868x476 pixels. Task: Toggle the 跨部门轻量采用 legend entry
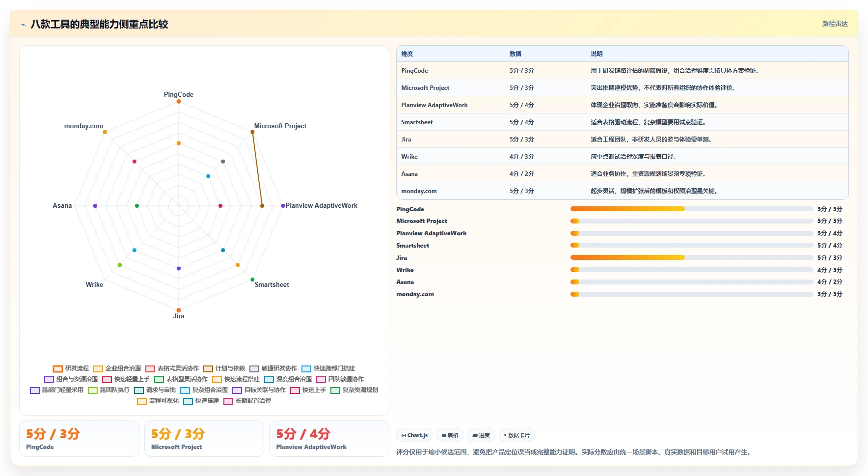pos(56,390)
